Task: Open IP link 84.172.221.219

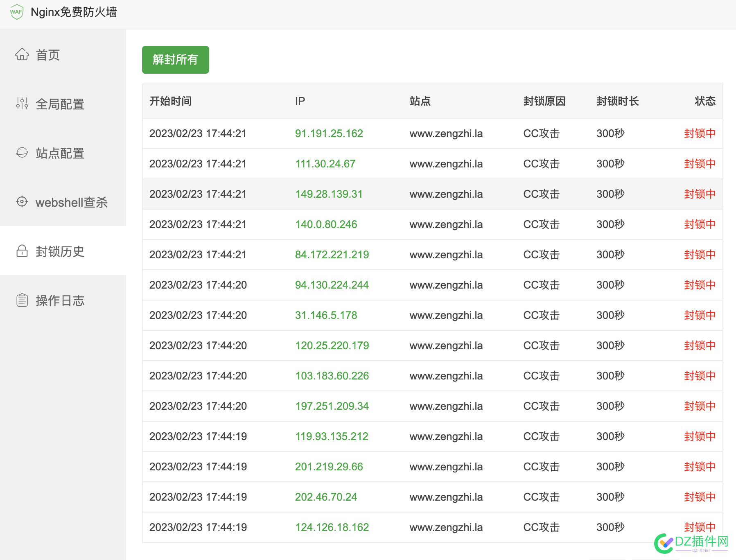Action: 332,255
